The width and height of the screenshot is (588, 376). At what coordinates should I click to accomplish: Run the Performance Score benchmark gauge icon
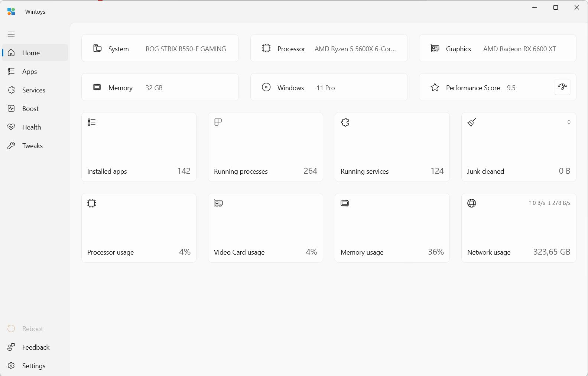point(562,87)
